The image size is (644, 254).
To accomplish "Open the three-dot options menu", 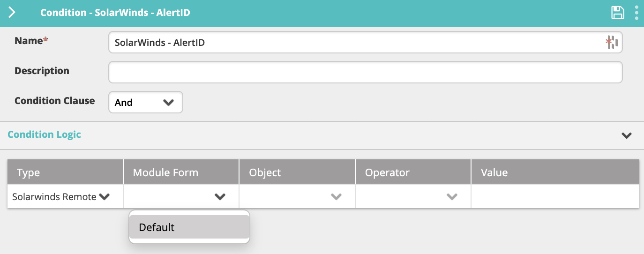I will tap(637, 13).
